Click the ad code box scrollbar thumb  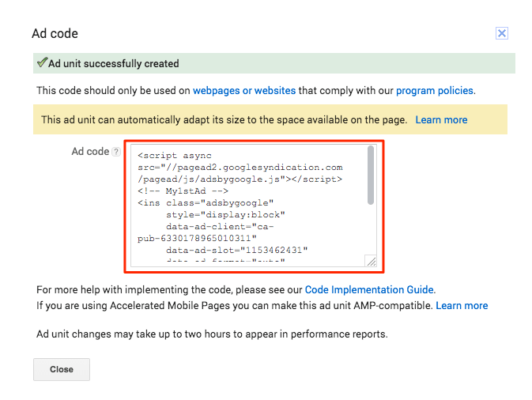point(371,175)
